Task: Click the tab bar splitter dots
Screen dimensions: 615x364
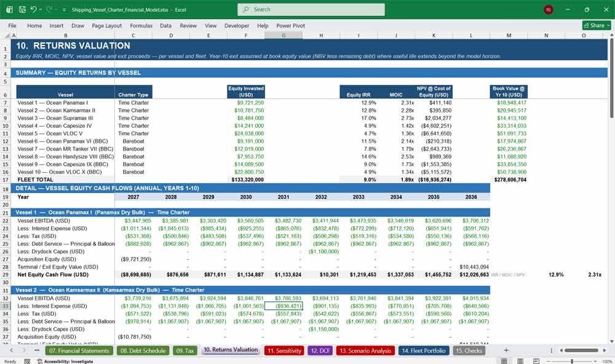Action: 552,350
